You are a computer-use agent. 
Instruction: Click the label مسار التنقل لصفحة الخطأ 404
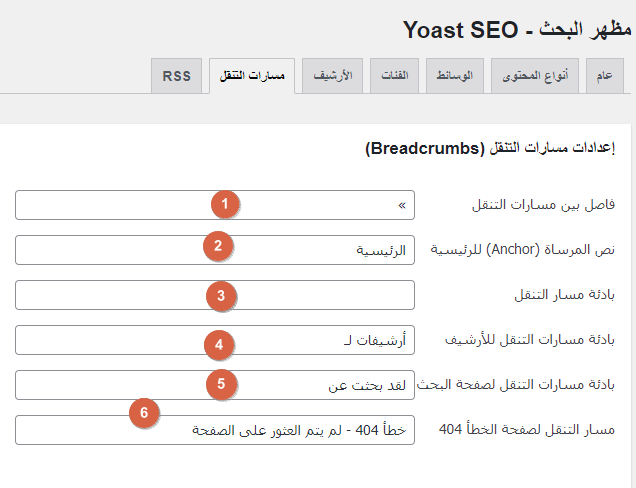[527, 430]
